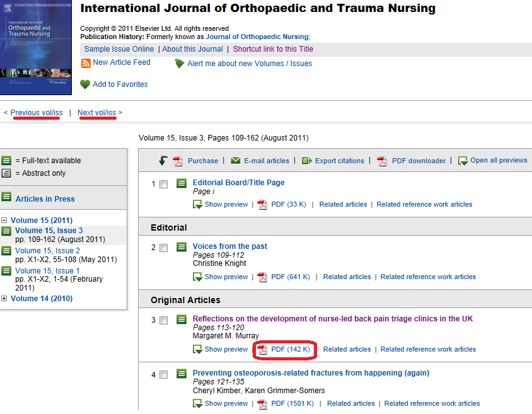Select Volume 15, Issue 1 in sidebar
Image resolution: width=532 pixels, height=414 pixels.
coord(47,271)
